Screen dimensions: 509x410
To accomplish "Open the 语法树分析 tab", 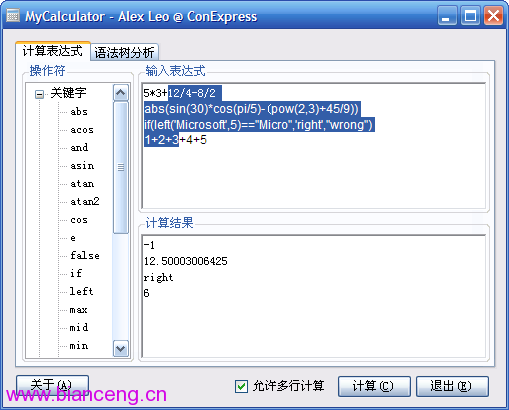I will (124, 52).
